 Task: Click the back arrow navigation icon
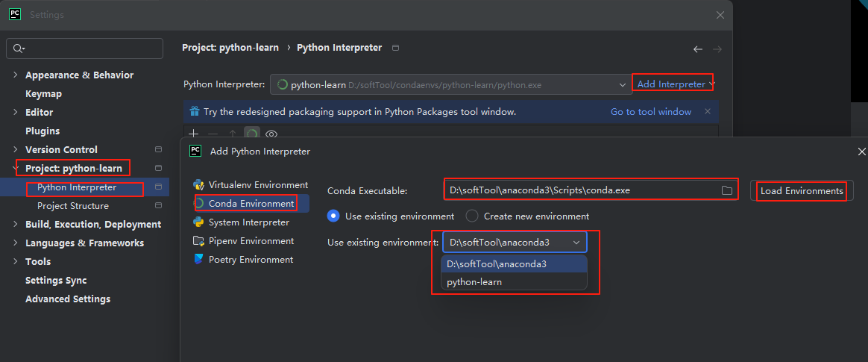[x=698, y=49]
